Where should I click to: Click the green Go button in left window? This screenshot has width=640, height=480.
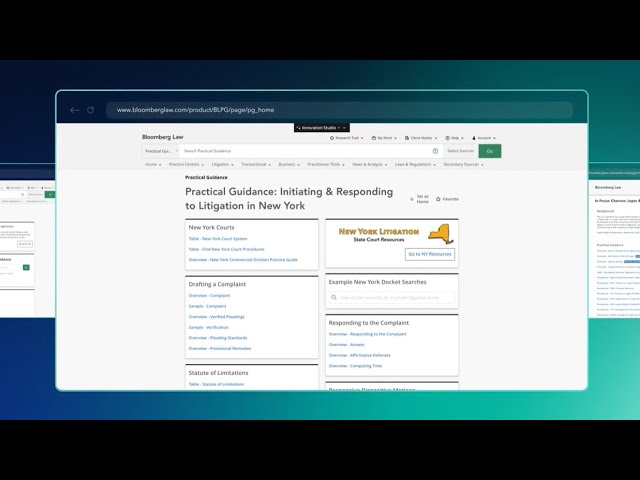(x=50, y=195)
